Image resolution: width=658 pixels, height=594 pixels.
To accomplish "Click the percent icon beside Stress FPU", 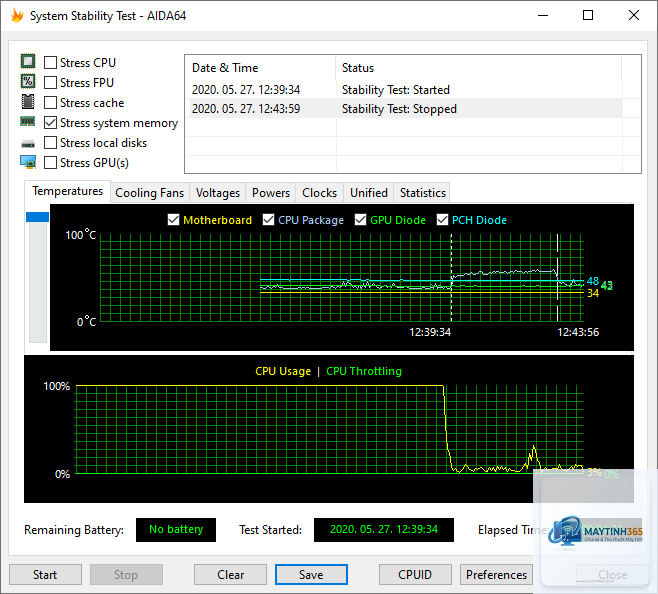I will click(28, 81).
